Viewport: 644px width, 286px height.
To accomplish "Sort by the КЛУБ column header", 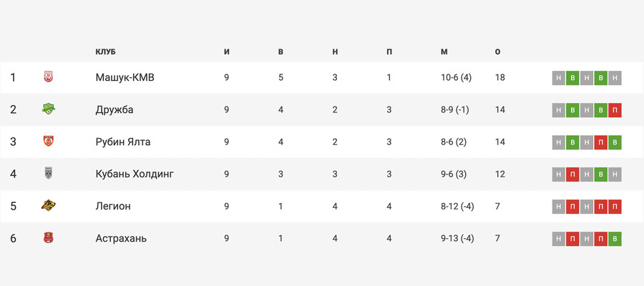I will point(106,52).
